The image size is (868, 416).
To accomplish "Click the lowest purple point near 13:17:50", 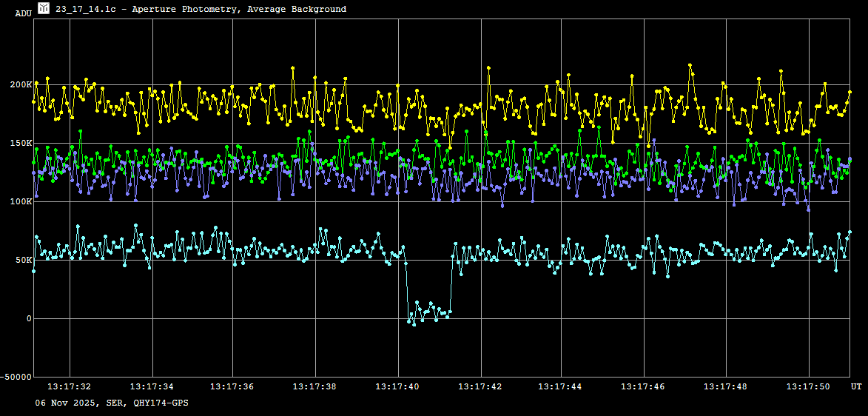I will pos(808,209).
